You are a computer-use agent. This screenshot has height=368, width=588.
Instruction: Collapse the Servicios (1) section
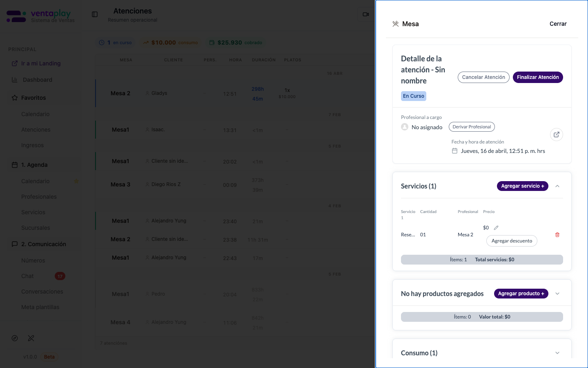tap(557, 186)
